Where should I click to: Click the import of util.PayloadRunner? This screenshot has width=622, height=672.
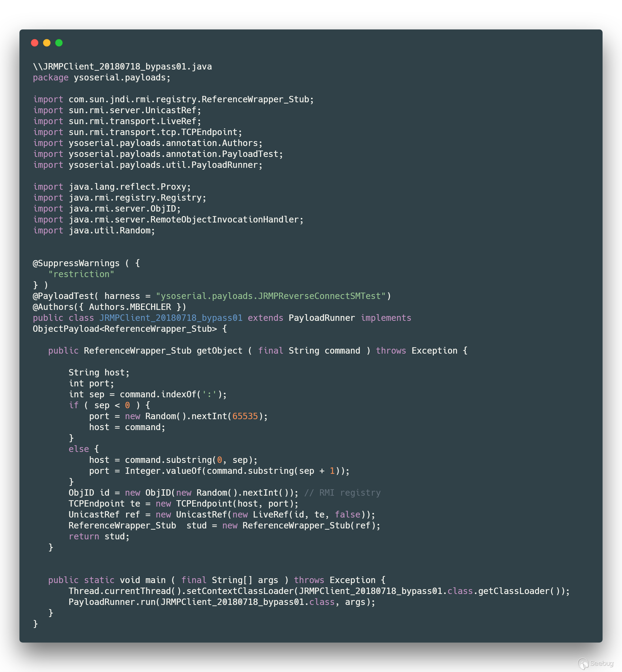148,165
